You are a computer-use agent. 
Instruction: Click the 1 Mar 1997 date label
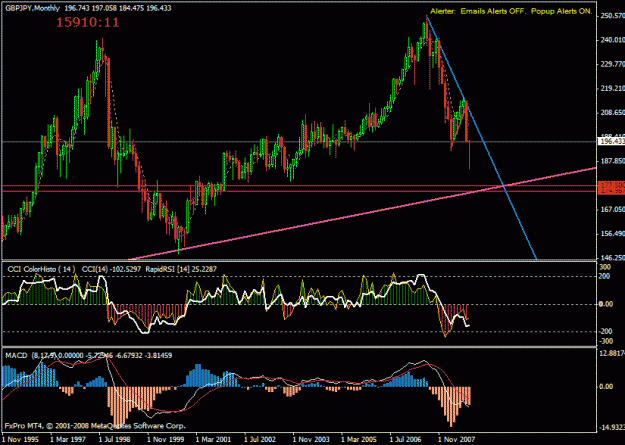[69, 439]
